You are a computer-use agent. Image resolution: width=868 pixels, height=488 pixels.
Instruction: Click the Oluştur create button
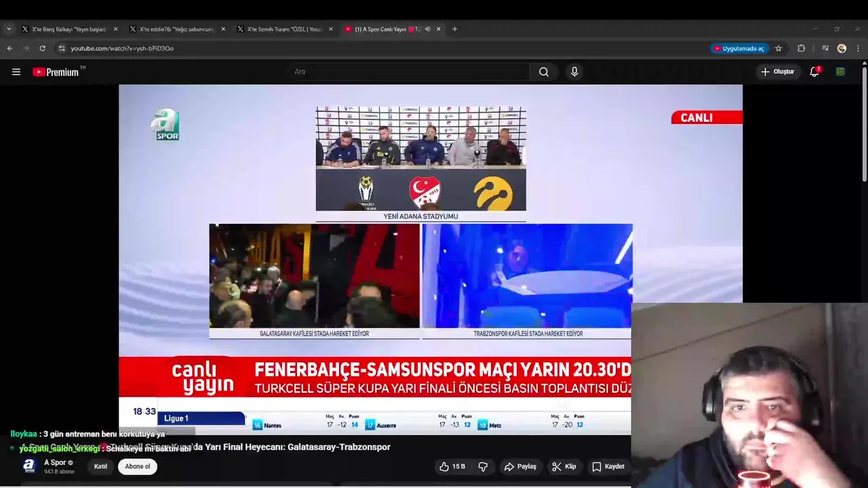coord(777,72)
